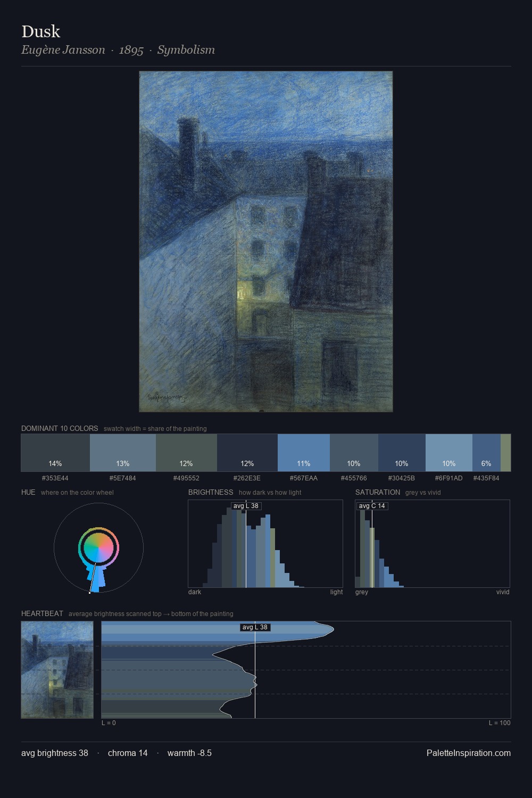
Task: Click the 'L = 0' axis label
Action: tap(109, 723)
